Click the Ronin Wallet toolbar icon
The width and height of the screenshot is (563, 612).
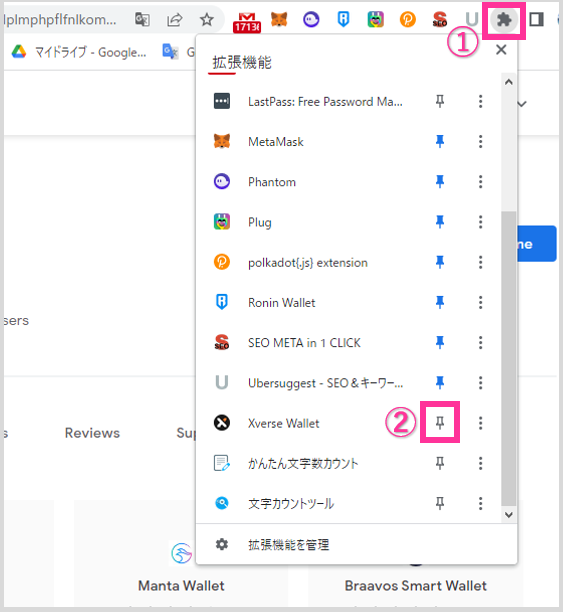pos(343,19)
